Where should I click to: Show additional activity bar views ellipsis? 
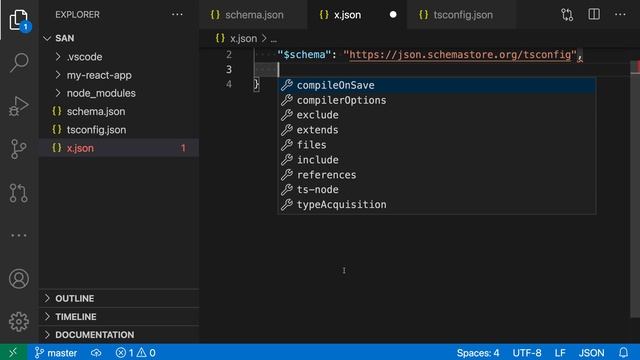19,236
